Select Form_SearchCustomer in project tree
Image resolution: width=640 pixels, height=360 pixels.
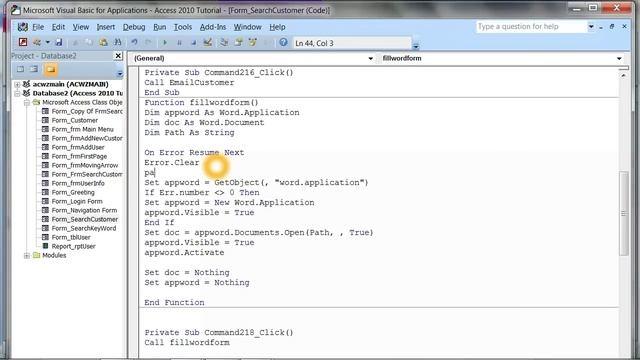click(x=84, y=219)
